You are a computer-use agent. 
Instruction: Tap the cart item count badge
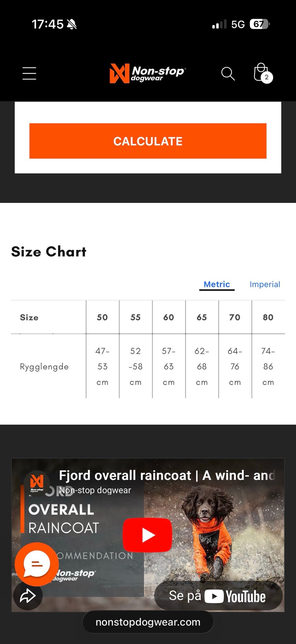tap(267, 77)
